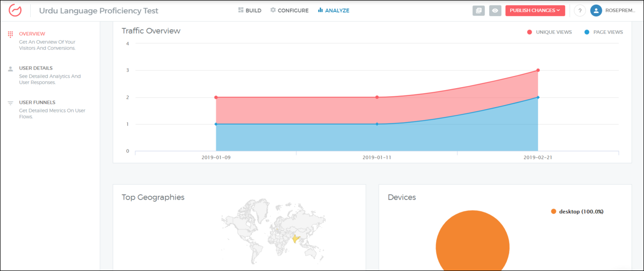Click the user profile avatar icon

(x=596, y=10)
